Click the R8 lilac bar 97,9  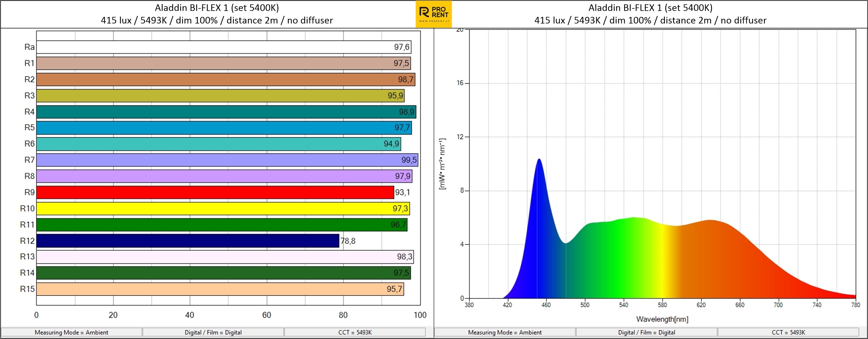click(224, 176)
